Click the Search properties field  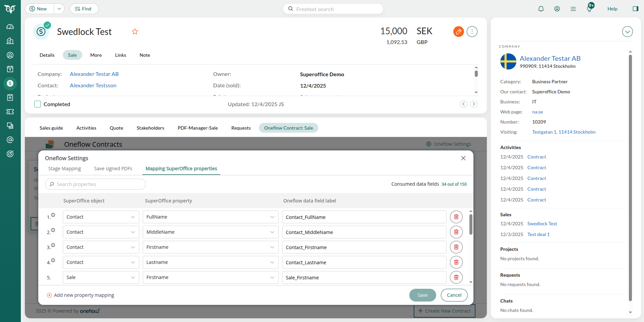pyautogui.click(x=95, y=184)
